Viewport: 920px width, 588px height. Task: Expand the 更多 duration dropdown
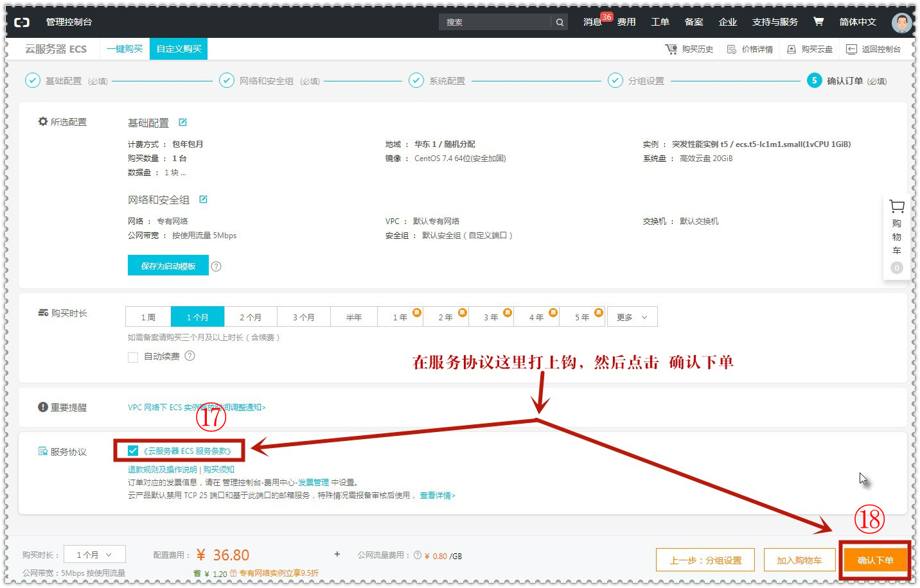pyautogui.click(x=632, y=317)
